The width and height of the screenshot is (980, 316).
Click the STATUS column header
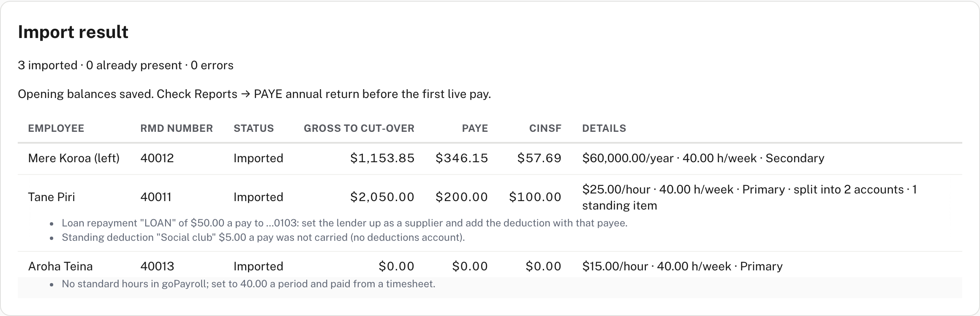(x=254, y=128)
